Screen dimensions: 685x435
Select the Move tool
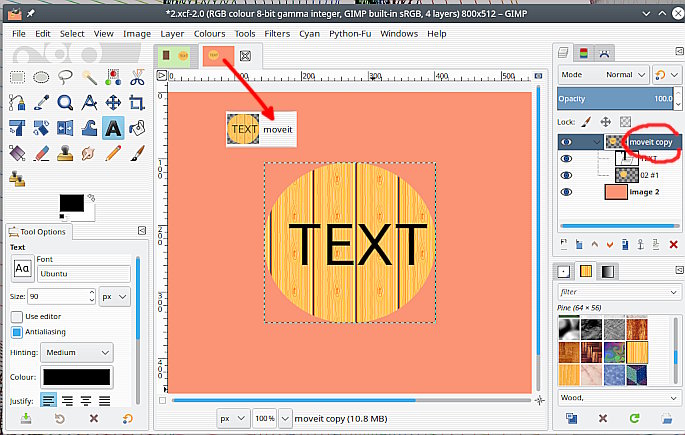coord(113,103)
